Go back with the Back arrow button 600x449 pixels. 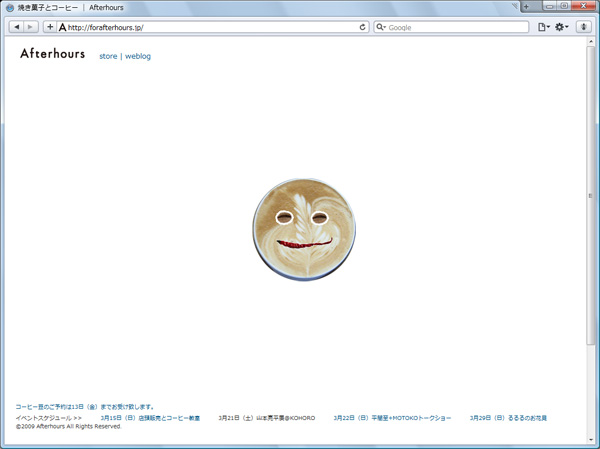pyautogui.click(x=15, y=27)
